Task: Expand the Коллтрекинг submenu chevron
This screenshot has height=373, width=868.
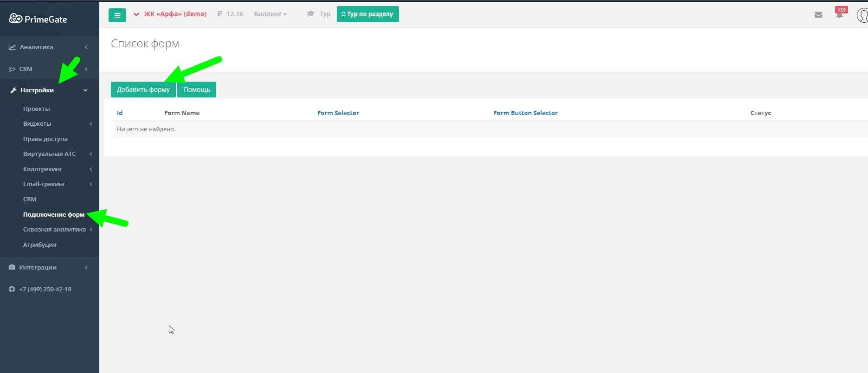Action: pos(91,169)
